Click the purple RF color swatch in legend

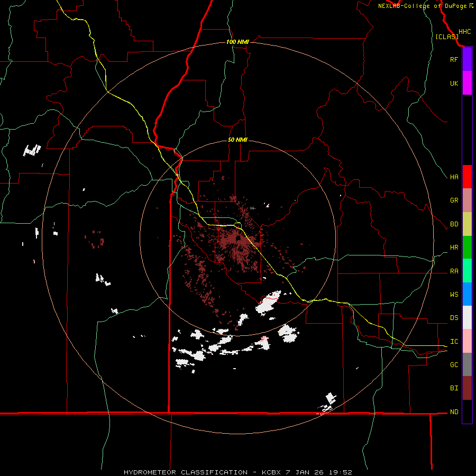pyautogui.click(x=467, y=59)
